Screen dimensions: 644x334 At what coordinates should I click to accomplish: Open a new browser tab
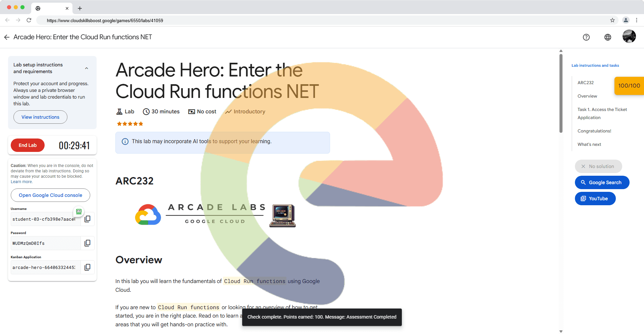tap(80, 8)
